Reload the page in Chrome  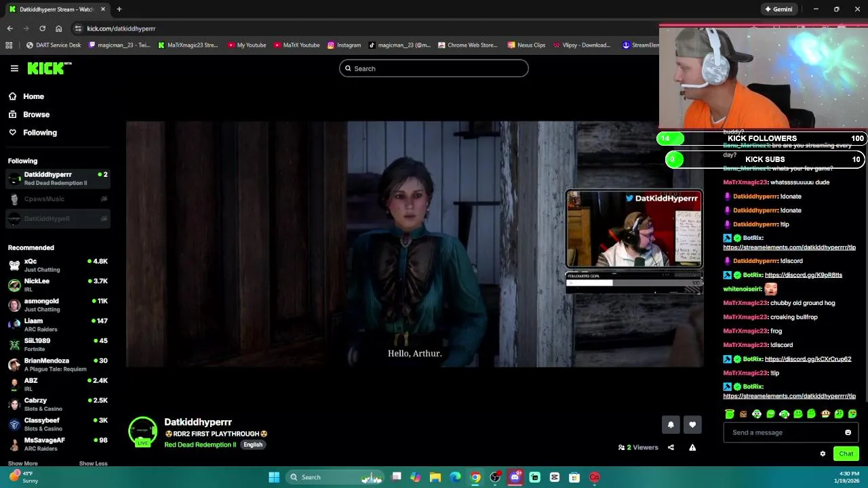[42, 28]
